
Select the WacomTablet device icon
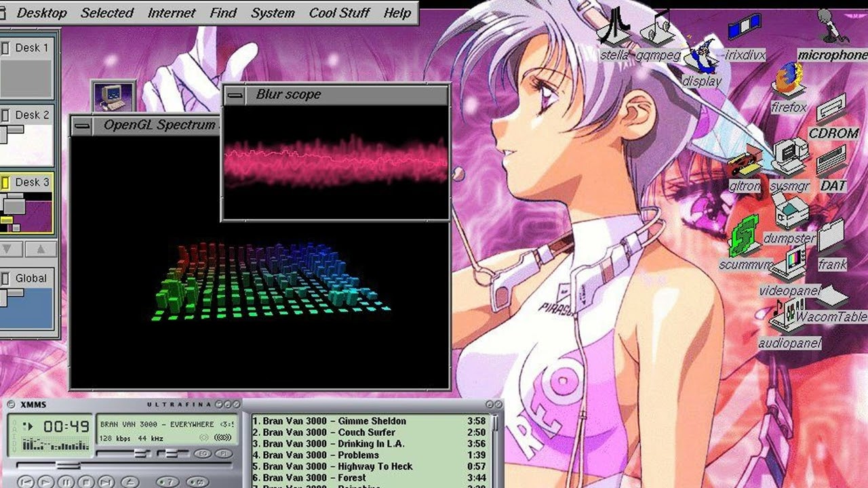pos(831,305)
